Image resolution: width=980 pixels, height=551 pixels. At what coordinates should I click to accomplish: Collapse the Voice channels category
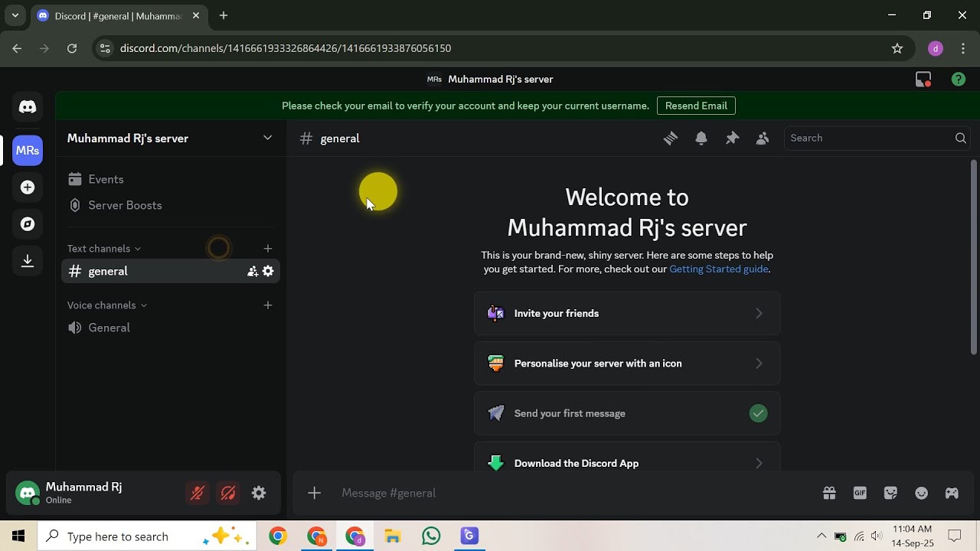[107, 305]
